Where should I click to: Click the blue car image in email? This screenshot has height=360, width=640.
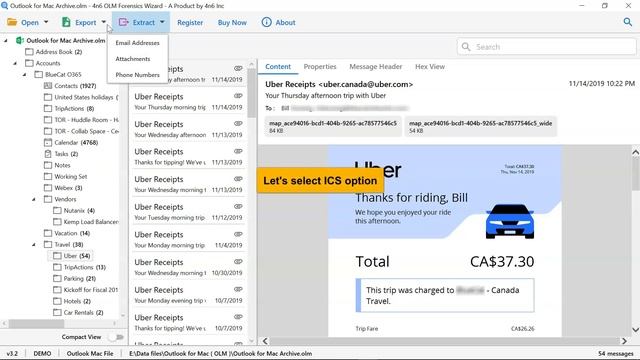[x=510, y=221]
